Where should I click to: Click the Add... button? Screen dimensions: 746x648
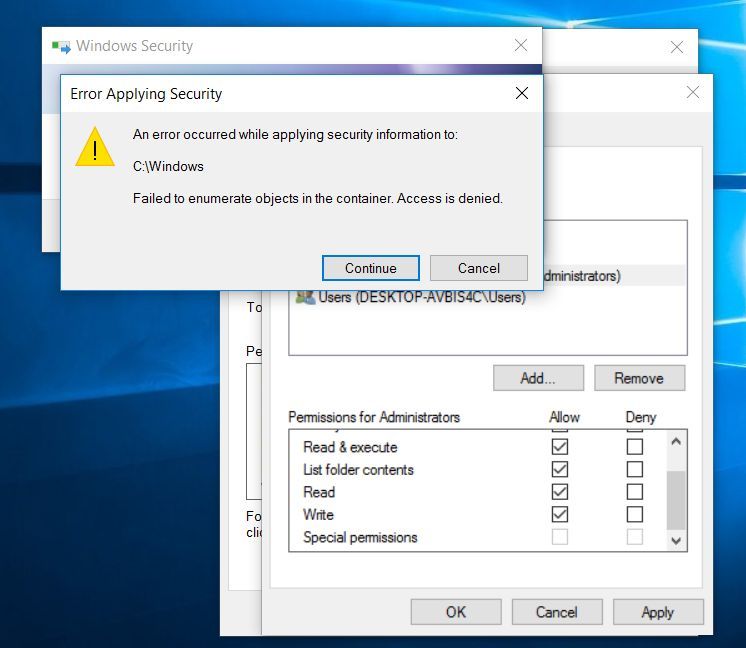pyautogui.click(x=537, y=378)
